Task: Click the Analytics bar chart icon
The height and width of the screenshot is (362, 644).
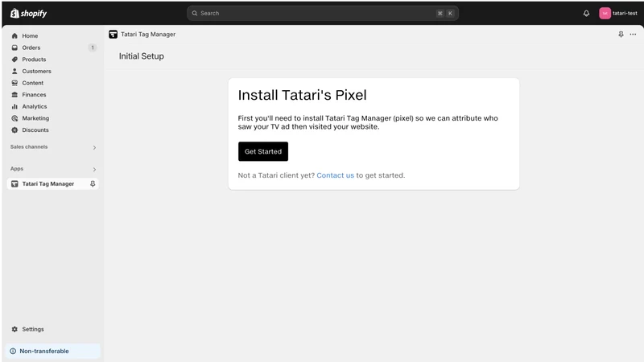Action: tap(14, 106)
